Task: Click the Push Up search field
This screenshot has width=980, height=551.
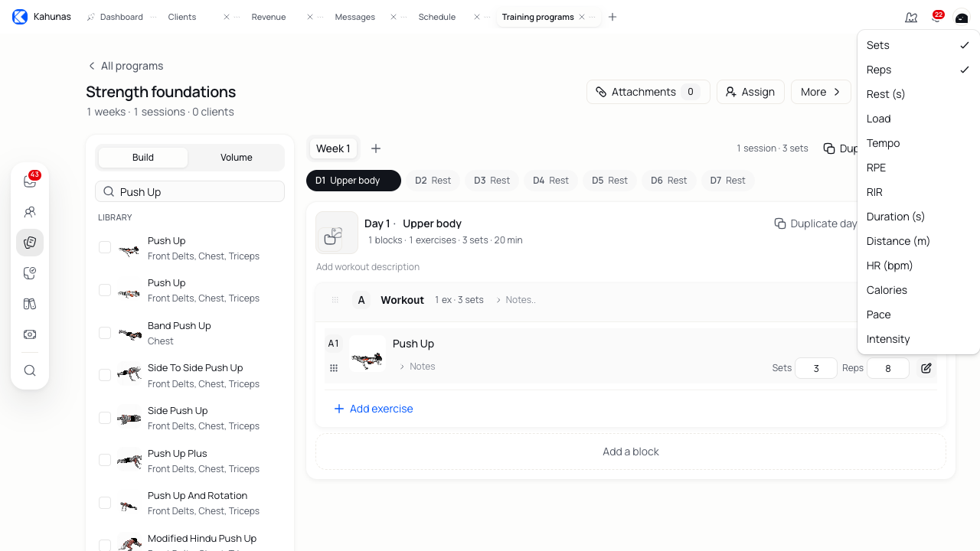Action: click(x=190, y=191)
